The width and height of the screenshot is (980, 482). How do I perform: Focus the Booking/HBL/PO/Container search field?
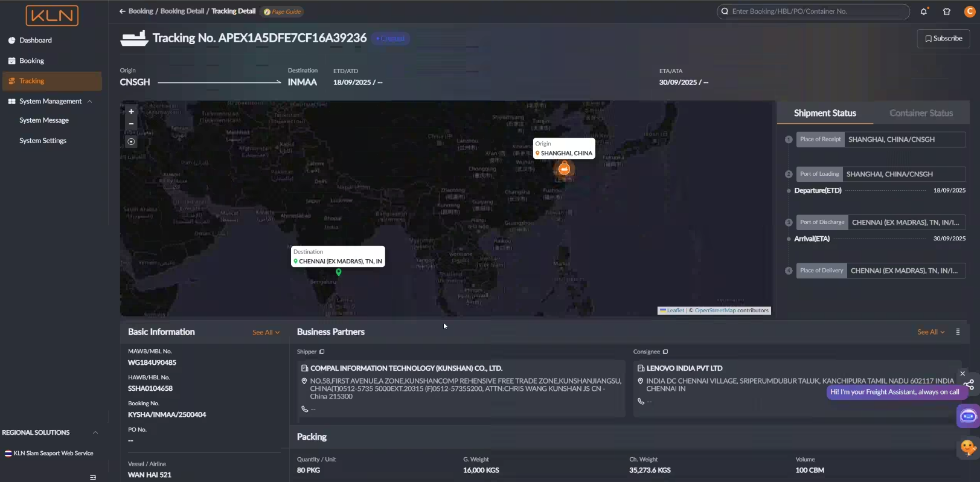click(x=815, y=11)
